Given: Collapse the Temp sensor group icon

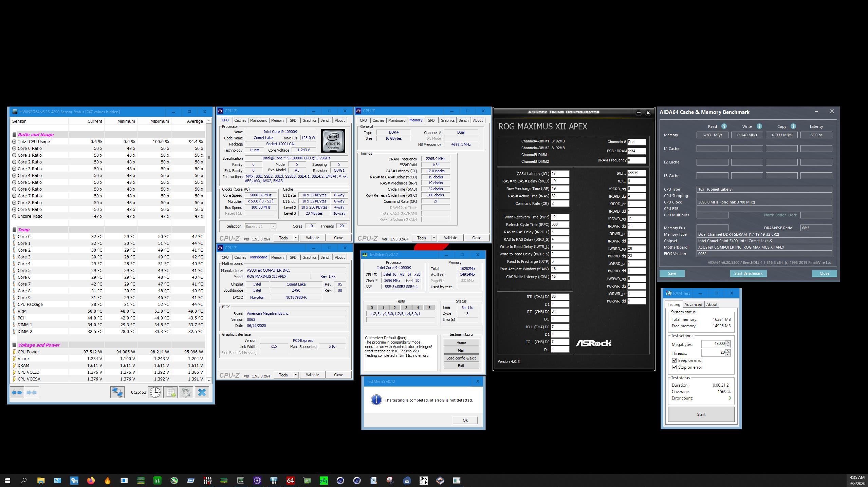Looking at the screenshot, I should (x=14, y=230).
